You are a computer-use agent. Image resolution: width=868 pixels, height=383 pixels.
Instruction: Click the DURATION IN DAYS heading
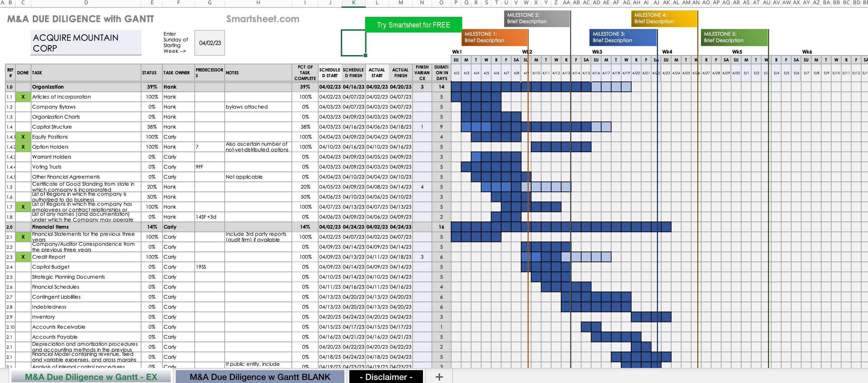[x=442, y=73]
